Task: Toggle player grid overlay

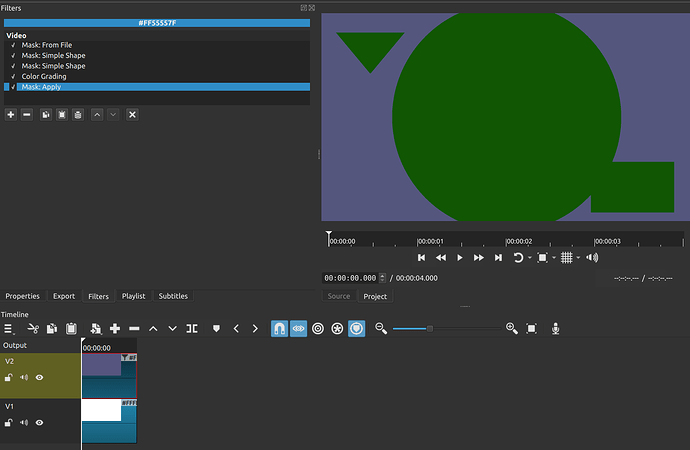Action: coord(567,258)
